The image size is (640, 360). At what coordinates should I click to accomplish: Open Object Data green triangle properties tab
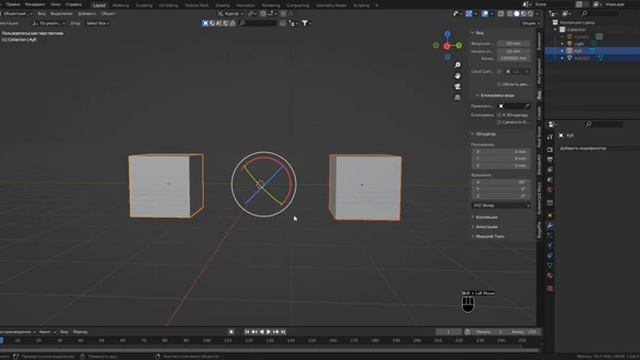coord(550,265)
